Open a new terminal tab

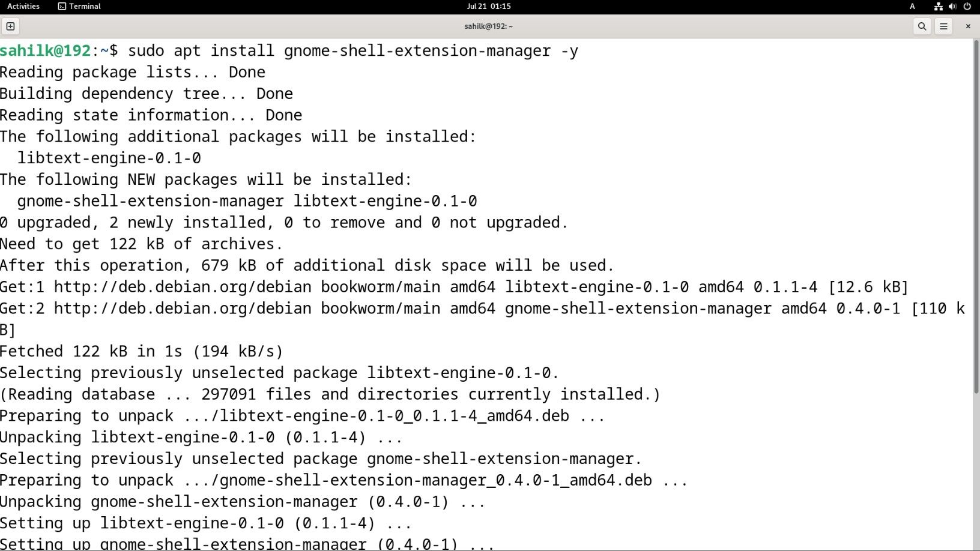tap(11, 26)
